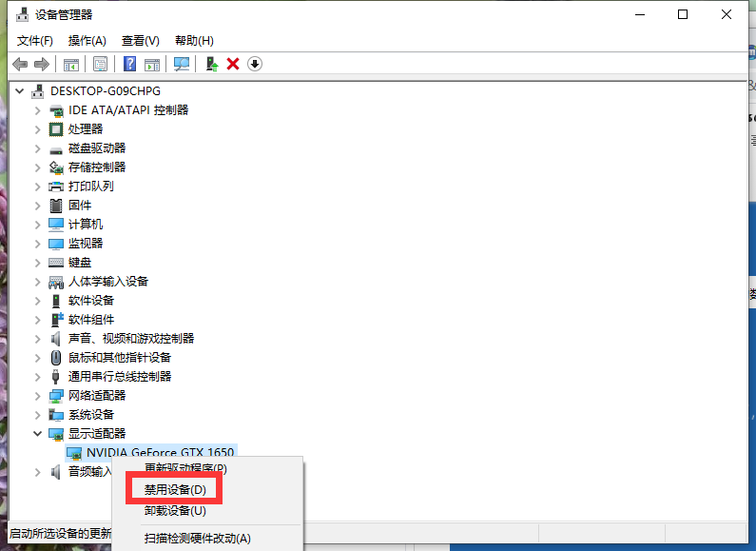Screen dimensions: 756x551
Task: Click the 声音、视频和游戏控制器 speaker icon
Action: pyautogui.click(x=56, y=339)
